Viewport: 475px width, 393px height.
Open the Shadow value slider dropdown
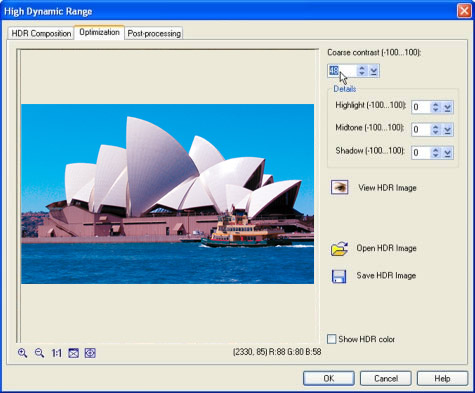point(447,153)
